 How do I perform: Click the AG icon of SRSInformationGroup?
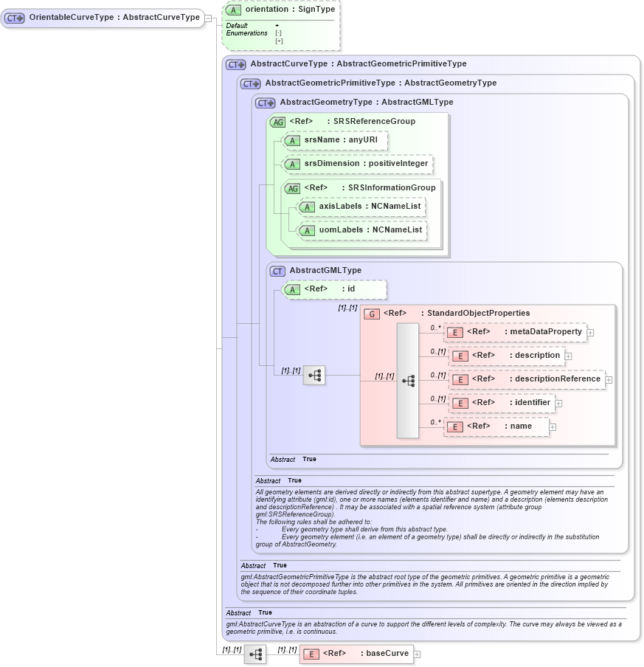[293, 188]
